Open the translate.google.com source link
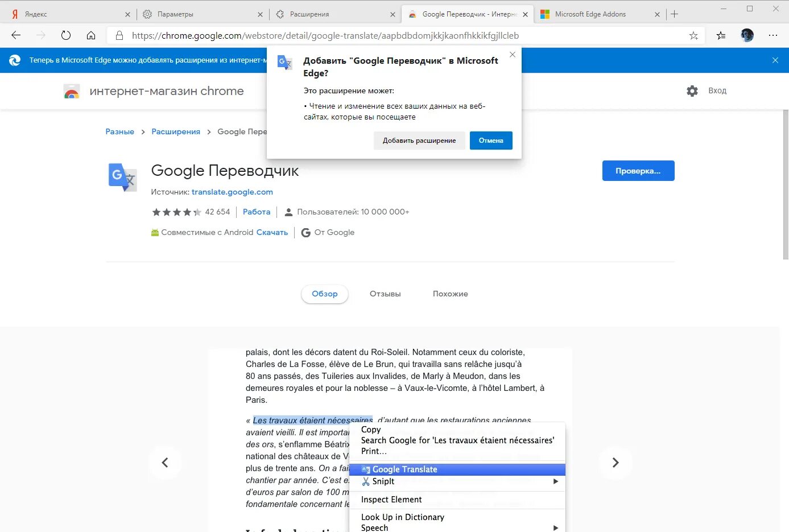 tap(232, 192)
